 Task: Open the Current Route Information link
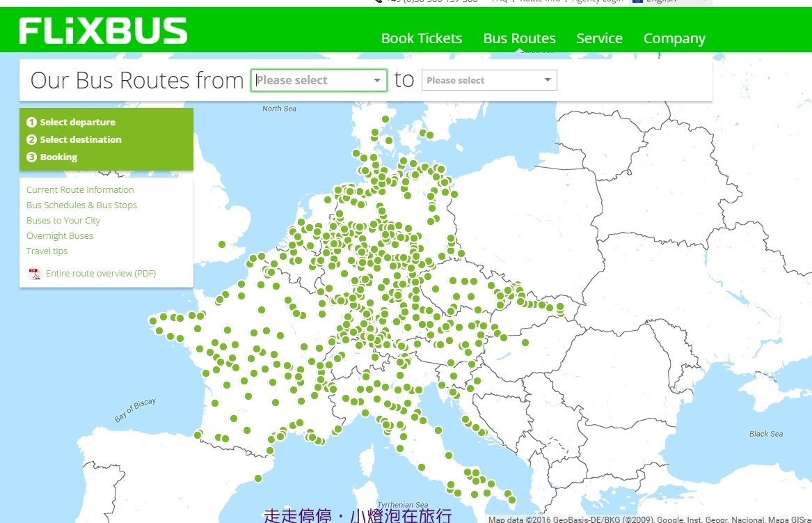pyautogui.click(x=80, y=189)
